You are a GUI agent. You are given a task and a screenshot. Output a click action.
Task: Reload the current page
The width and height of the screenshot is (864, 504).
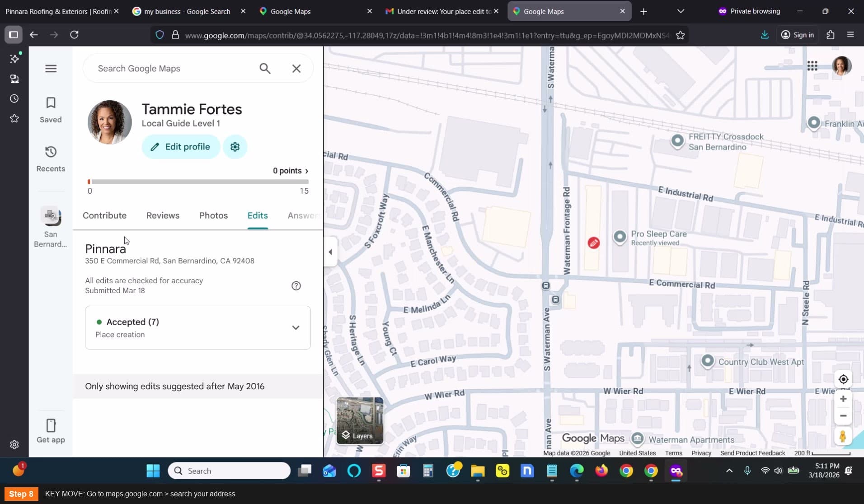(x=75, y=35)
